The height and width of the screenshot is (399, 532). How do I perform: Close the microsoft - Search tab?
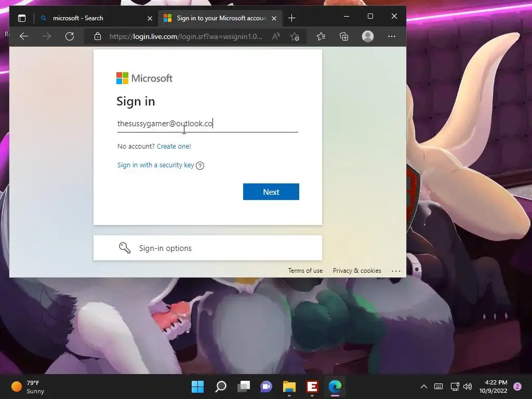[x=150, y=18]
